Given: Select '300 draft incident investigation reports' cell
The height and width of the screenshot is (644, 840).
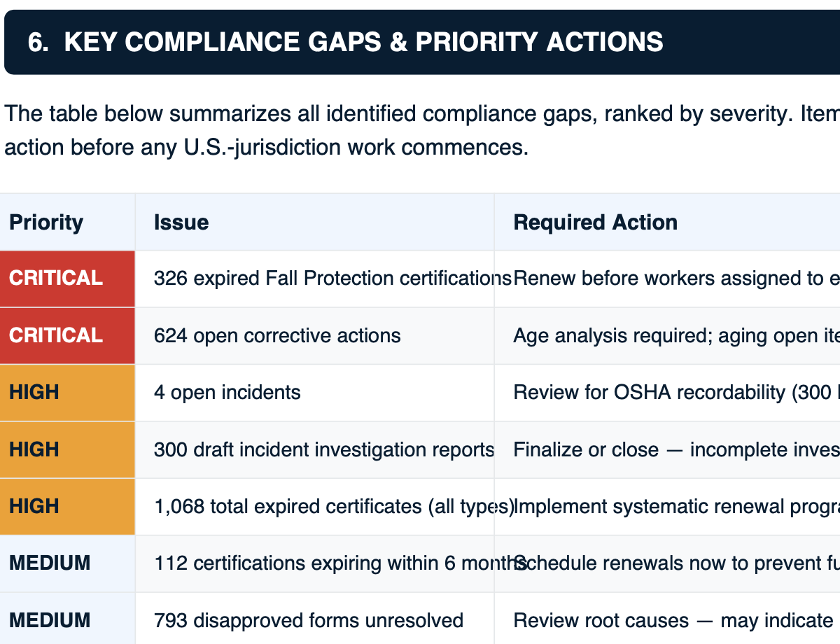Looking at the screenshot, I should (314, 449).
